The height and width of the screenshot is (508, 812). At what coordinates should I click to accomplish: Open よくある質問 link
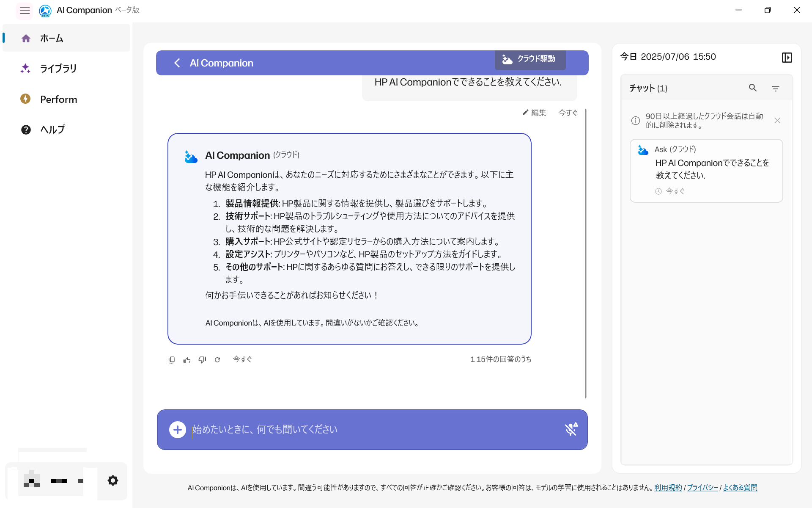(740, 488)
